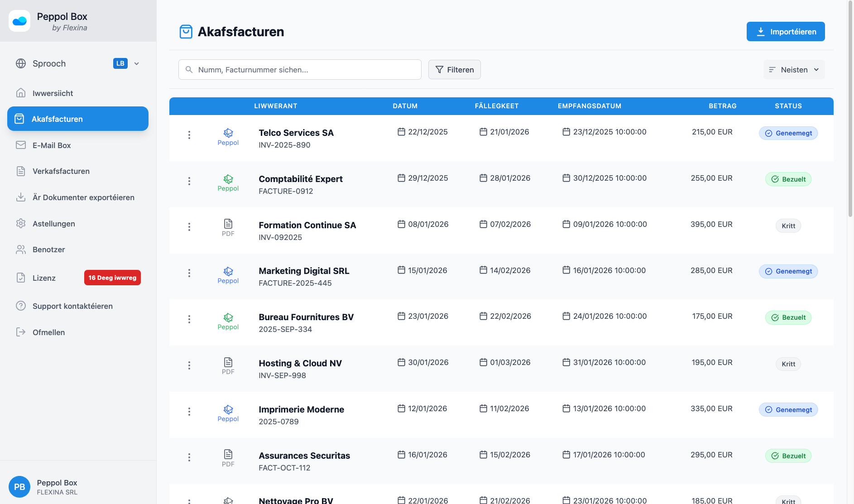Image resolution: width=854 pixels, height=504 pixels.
Task: Click the green Peppol icon for Bureau Fournitures BV
Action: [x=228, y=317]
